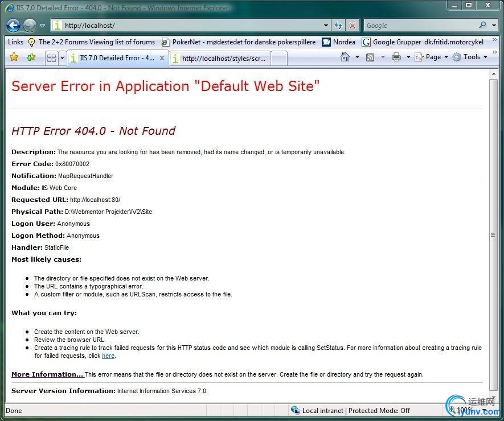Expand the command bar overflow chevron

tap(495, 52)
